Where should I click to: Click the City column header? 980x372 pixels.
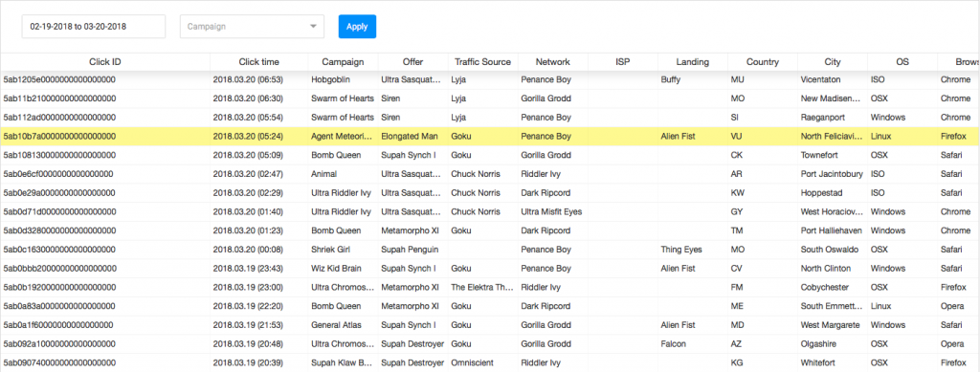coord(833,62)
